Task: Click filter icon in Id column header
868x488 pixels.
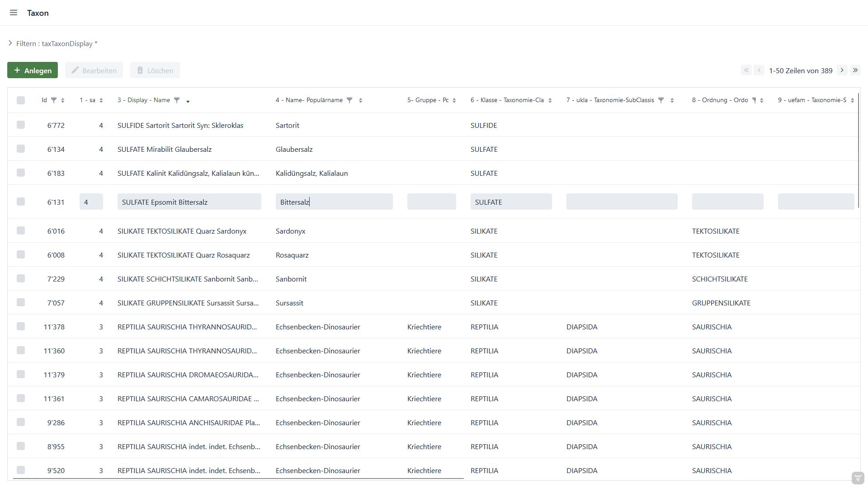Action: point(53,100)
